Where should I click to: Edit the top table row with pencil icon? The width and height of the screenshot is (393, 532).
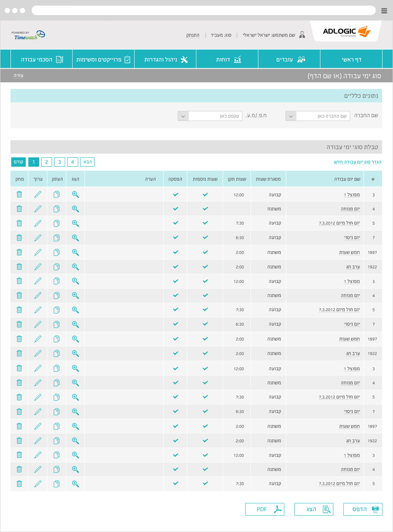coord(38,194)
